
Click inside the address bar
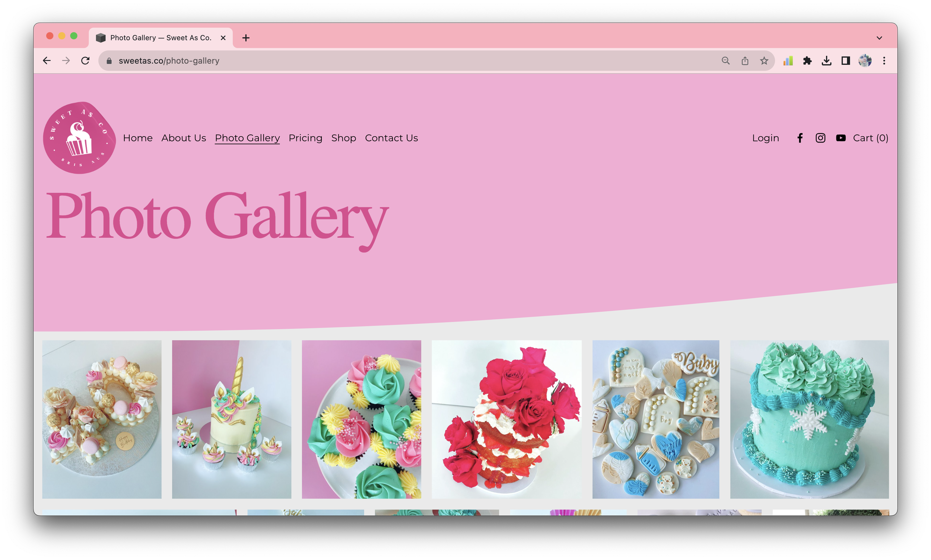point(264,60)
